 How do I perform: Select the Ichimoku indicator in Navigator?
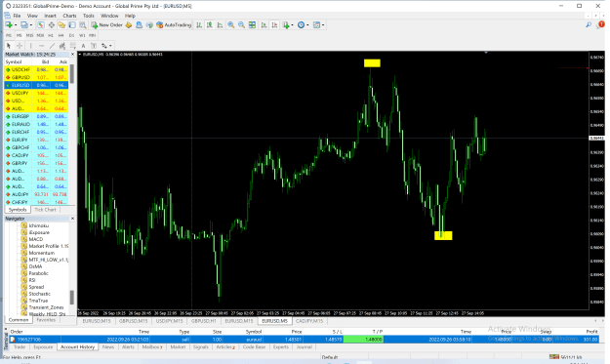click(38, 225)
